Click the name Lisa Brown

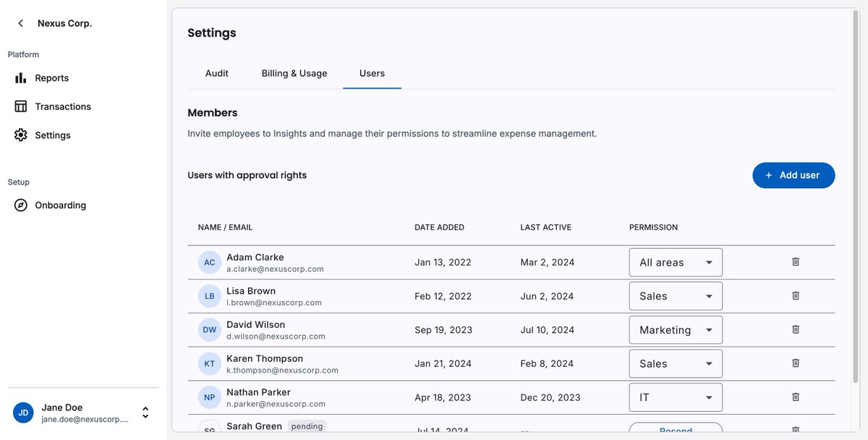251,291
